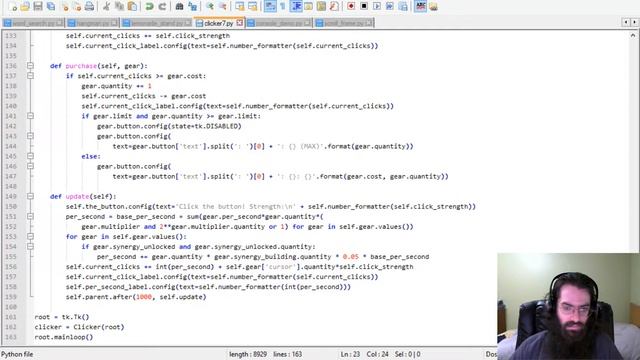
Task: Print the document with the printer icon
Action: coord(89,7)
